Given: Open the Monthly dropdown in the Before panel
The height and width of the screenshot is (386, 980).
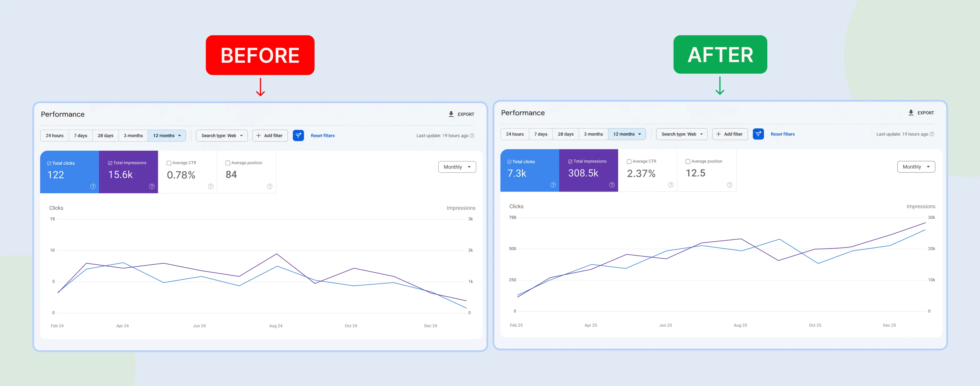Looking at the screenshot, I should (x=457, y=167).
